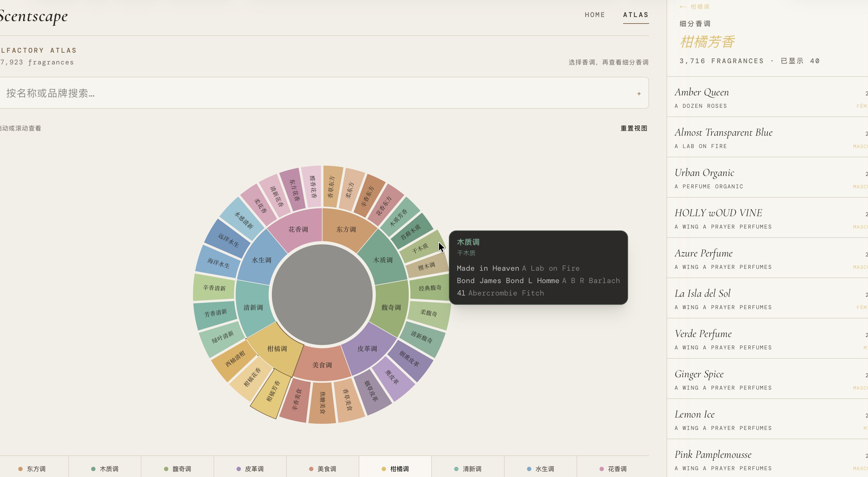Switch to the ATLAS navigation item
Image resolution: width=868 pixels, height=477 pixels.
636,15
